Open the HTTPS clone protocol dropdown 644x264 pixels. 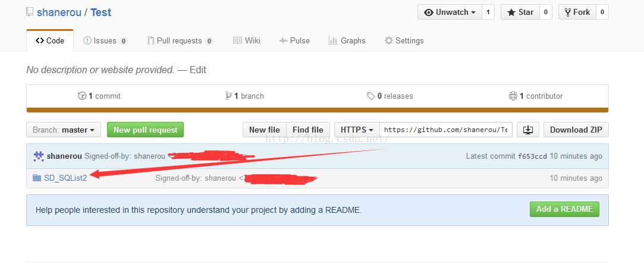point(357,130)
